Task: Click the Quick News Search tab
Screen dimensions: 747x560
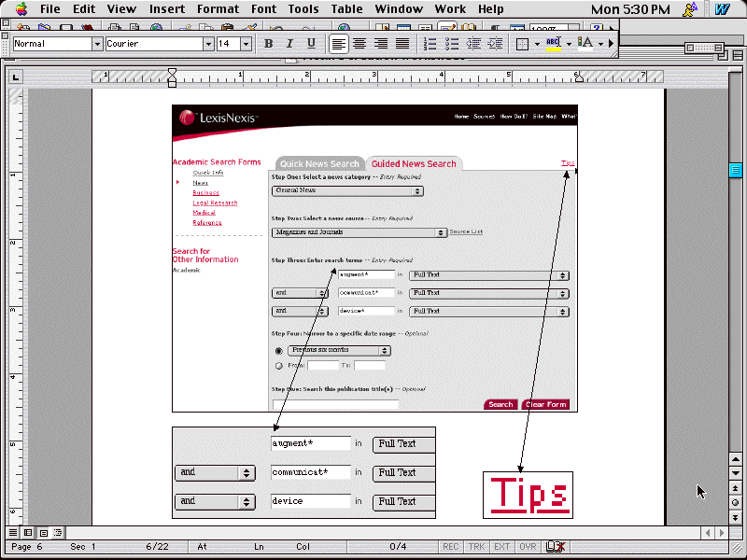Action: (x=319, y=163)
